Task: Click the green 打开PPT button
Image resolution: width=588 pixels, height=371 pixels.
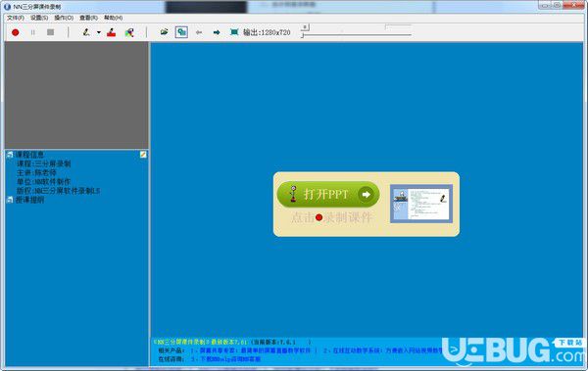Action: [x=328, y=194]
